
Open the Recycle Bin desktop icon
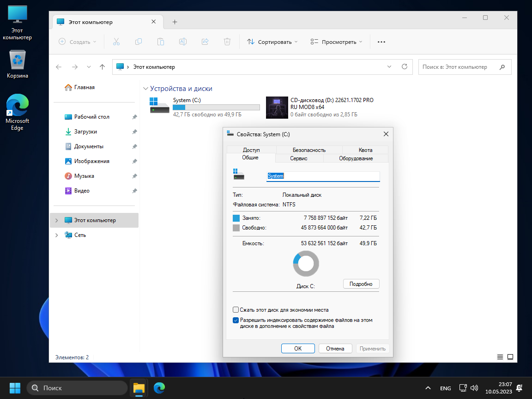coord(18,60)
